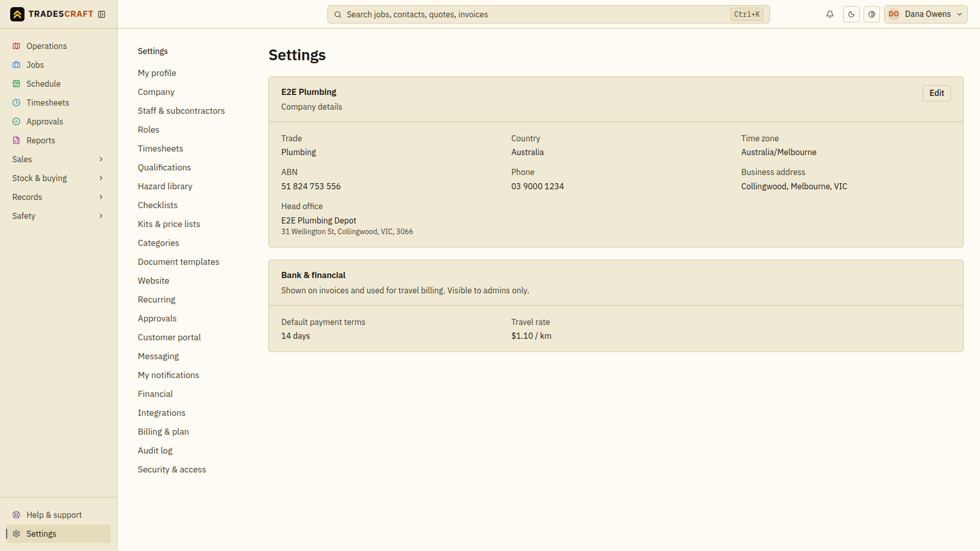Image resolution: width=980 pixels, height=551 pixels.
Task: Open Document templates settings
Action: (179, 262)
